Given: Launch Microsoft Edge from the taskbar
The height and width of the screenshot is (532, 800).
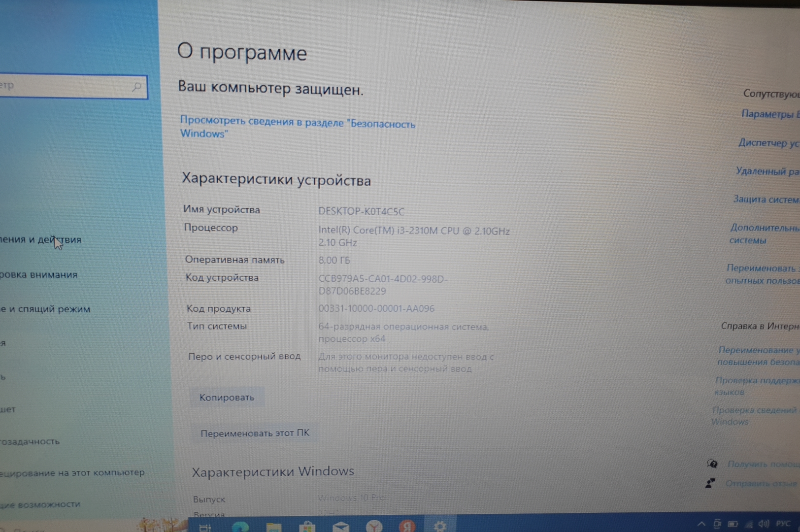Looking at the screenshot, I should [x=240, y=527].
